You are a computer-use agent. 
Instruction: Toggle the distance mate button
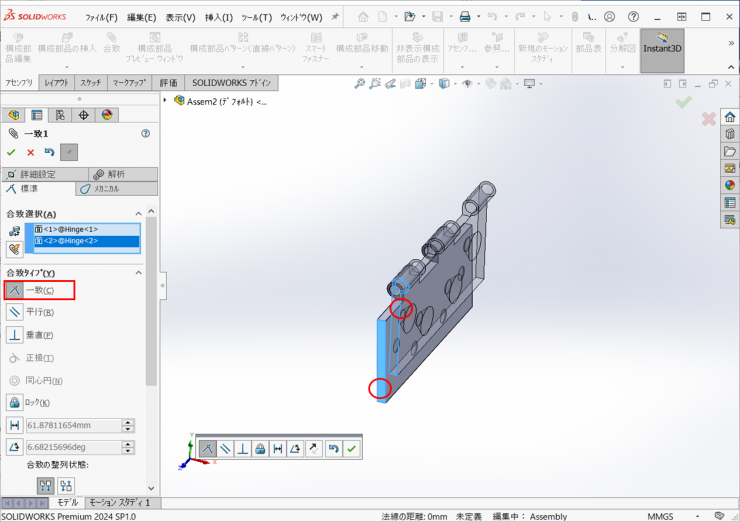coord(15,425)
